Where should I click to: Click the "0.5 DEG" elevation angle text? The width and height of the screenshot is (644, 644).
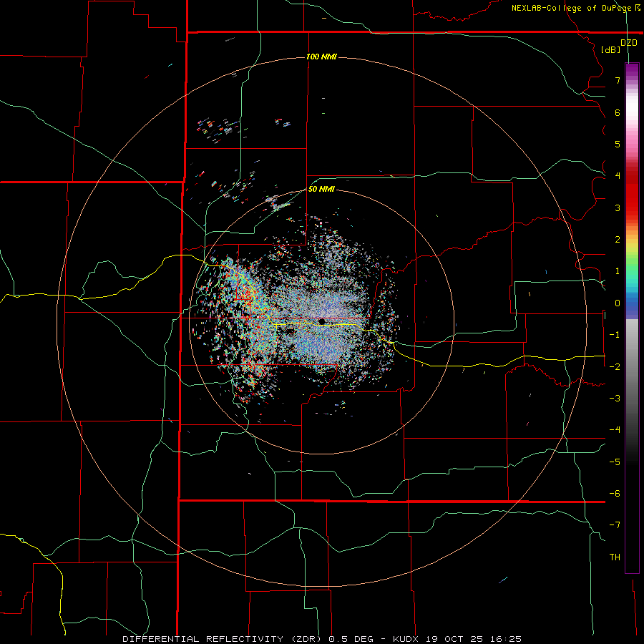coord(351,639)
